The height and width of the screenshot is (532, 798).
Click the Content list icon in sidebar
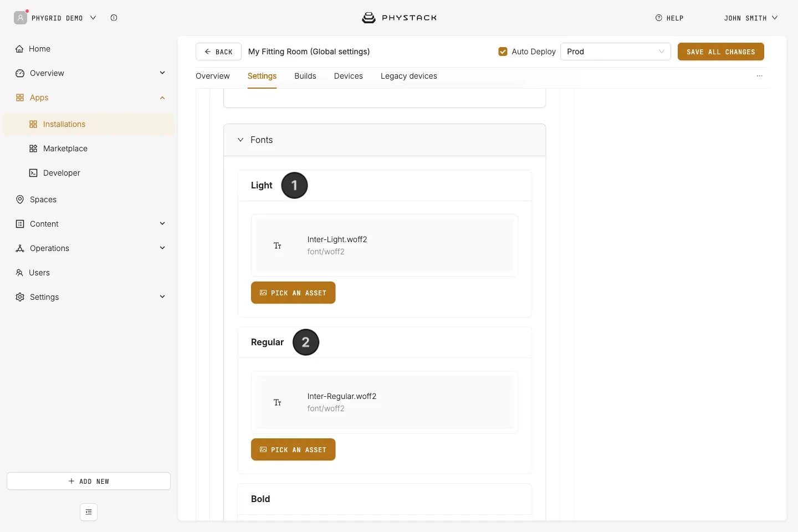click(20, 224)
